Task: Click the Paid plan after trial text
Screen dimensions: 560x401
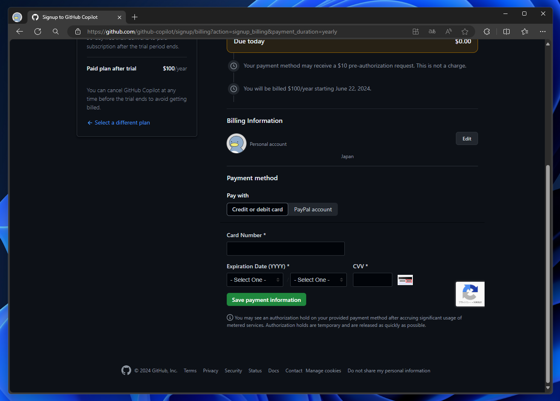Action: click(111, 69)
